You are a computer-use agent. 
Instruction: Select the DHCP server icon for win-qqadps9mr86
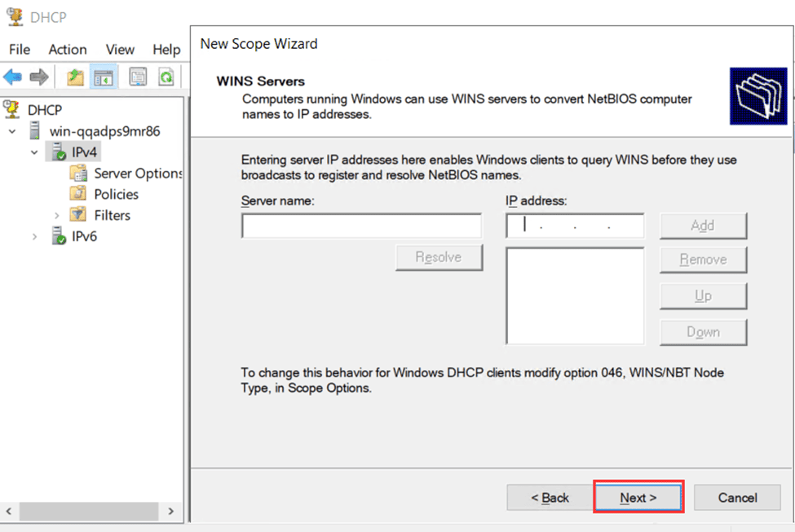click(36, 130)
